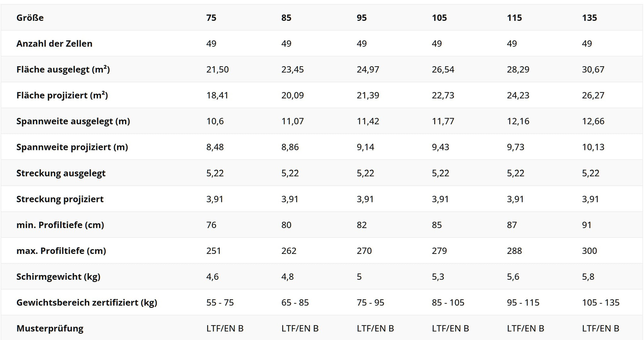Viewport: 644px width, 340px height.
Task: Click the Gewichtsbereich zertifiziert (kg) label
Action: [87, 302]
